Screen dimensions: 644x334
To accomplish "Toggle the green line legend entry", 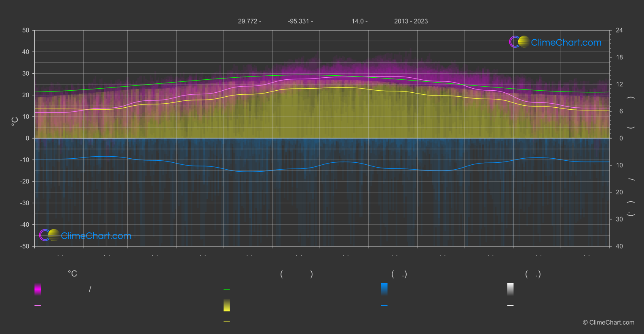I will coord(227,290).
